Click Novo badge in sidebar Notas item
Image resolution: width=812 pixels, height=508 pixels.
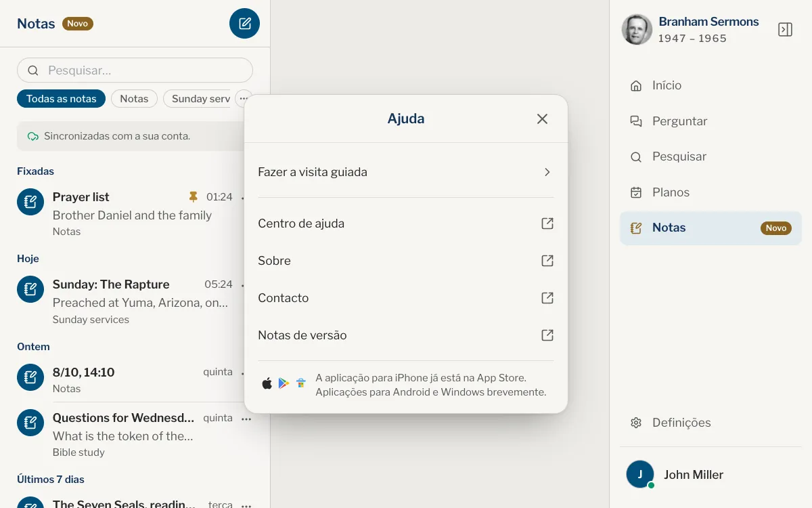pos(776,228)
